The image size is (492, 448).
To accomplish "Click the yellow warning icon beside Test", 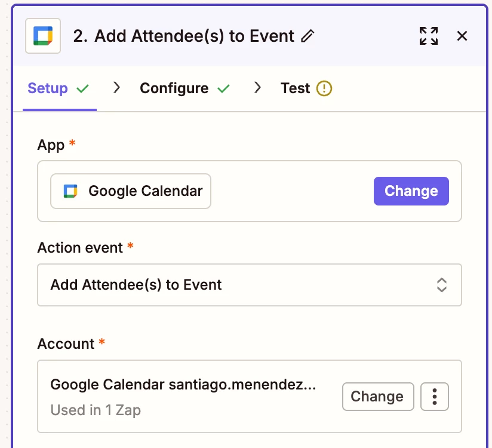I will [x=324, y=88].
